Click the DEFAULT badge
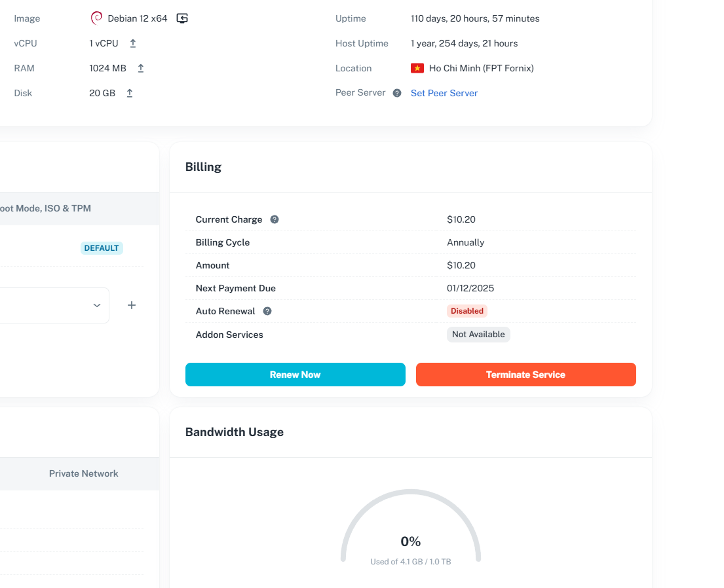This screenshot has height=588, width=724. tap(102, 248)
